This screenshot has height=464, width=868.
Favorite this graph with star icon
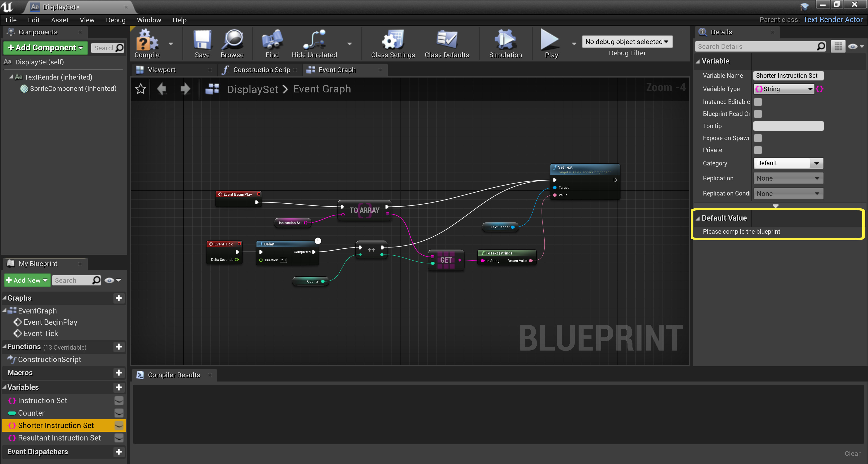pyautogui.click(x=141, y=89)
